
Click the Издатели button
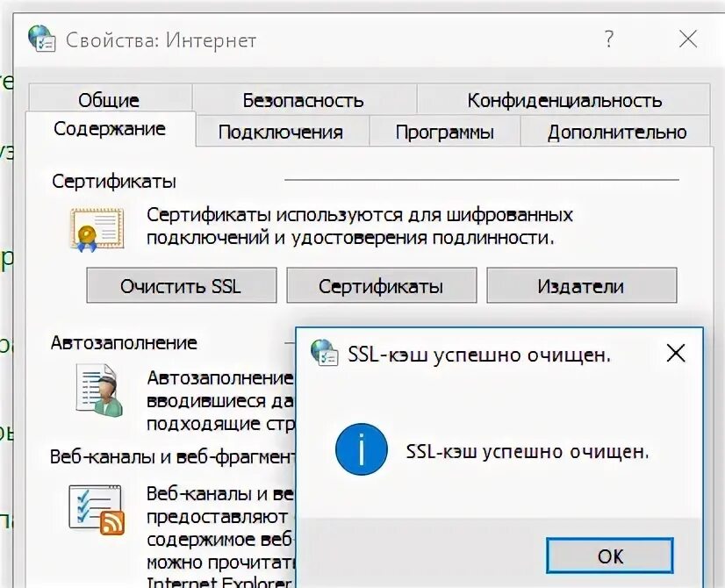582,285
